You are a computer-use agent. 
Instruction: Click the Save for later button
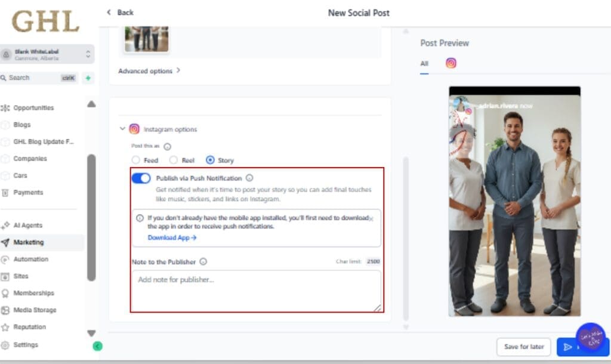(x=523, y=347)
